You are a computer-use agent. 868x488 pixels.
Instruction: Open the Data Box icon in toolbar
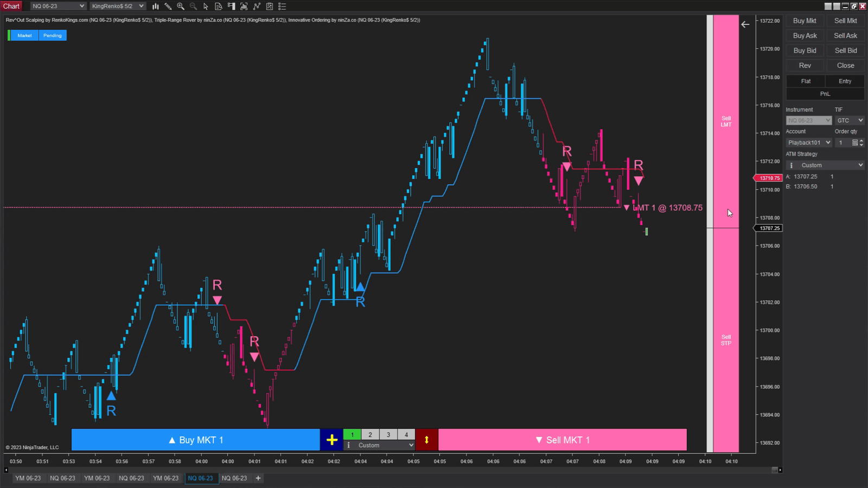(219, 7)
